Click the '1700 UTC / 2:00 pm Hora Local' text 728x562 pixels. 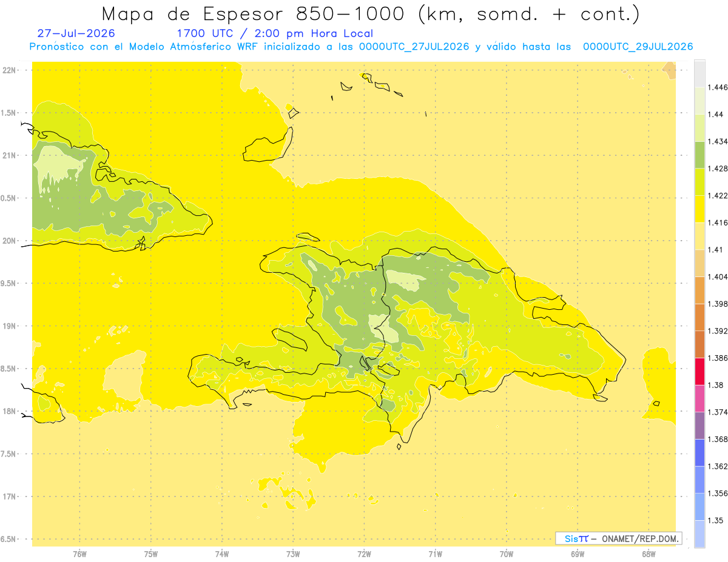(275, 34)
